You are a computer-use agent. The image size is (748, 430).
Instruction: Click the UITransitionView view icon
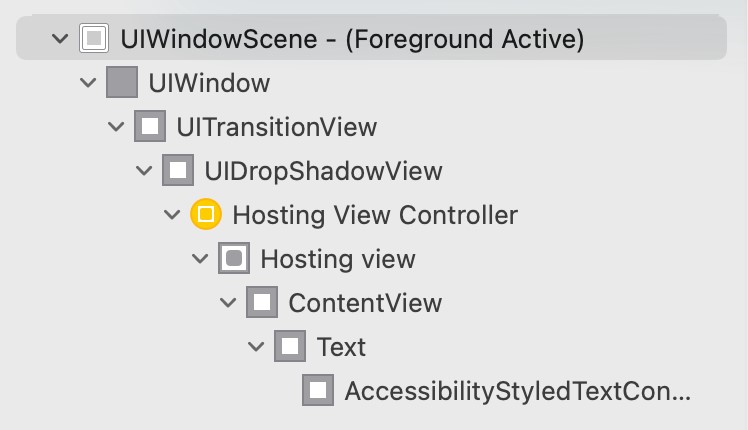tap(150, 126)
